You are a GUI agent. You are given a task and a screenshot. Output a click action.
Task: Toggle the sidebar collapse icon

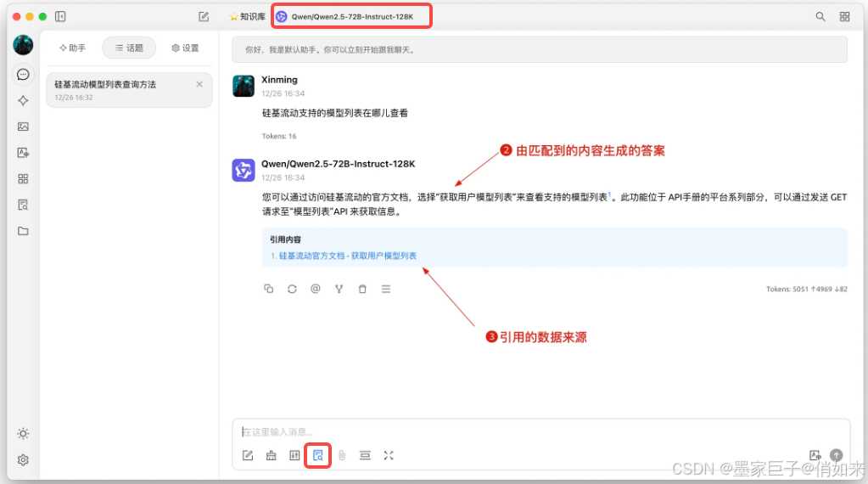pyautogui.click(x=60, y=17)
